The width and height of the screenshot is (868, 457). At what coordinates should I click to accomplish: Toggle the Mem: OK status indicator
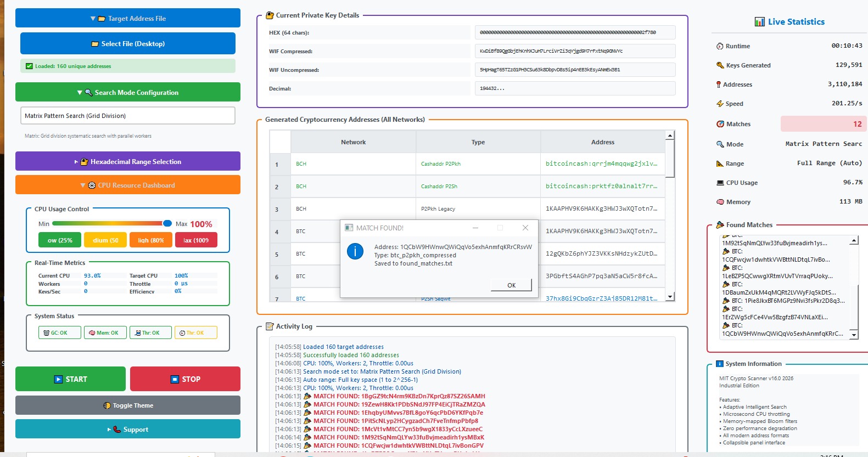click(x=105, y=332)
